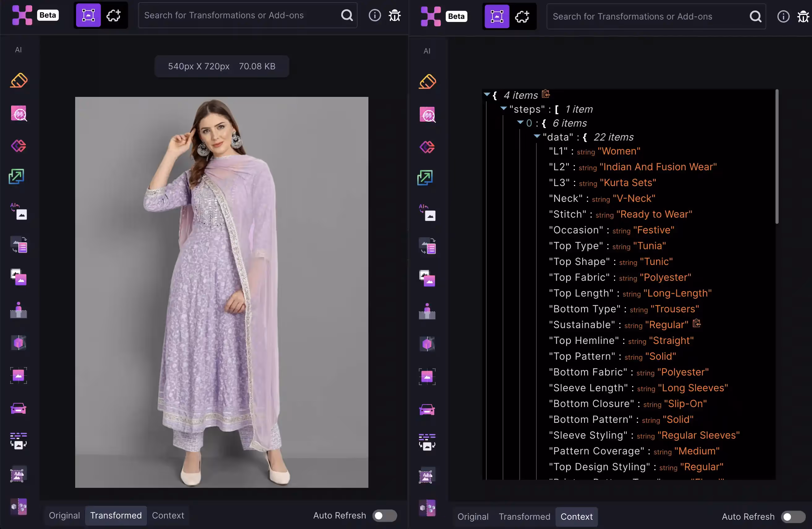Viewport: 812px width, 529px height.
Task: Collapse the "0" object with 6 items
Action: pos(520,122)
